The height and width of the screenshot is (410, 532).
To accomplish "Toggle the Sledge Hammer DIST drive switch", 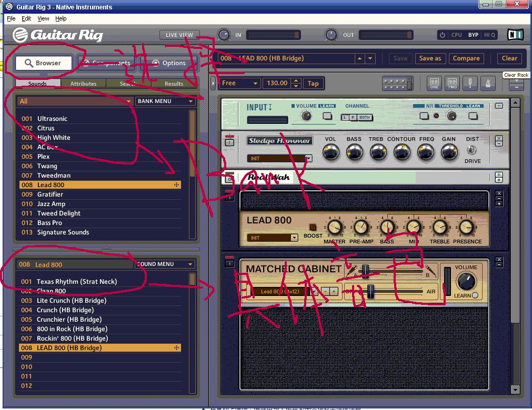I will click(x=472, y=150).
